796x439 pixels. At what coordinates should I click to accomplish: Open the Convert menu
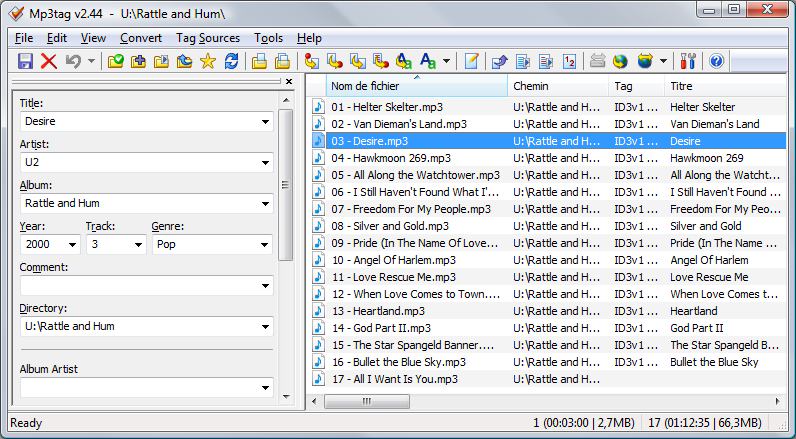click(141, 38)
